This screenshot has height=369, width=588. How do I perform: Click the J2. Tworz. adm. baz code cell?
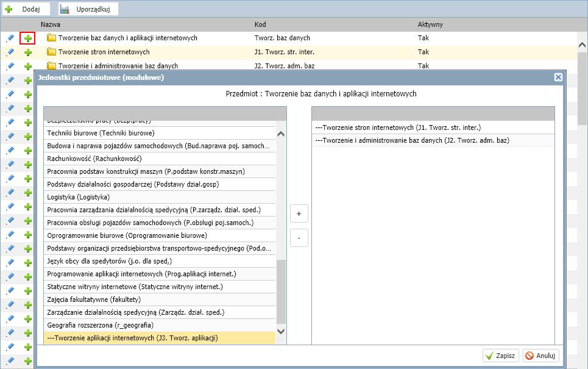pos(284,66)
